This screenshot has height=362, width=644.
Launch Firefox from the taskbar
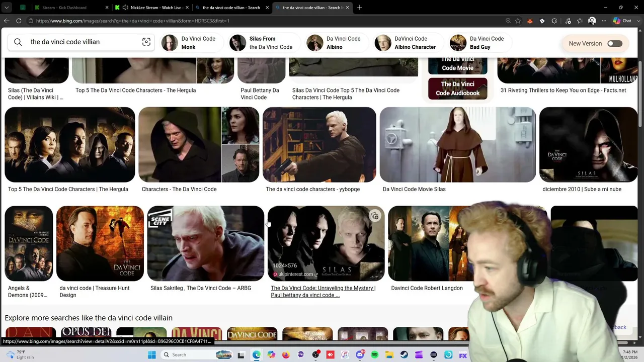(x=286, y=355)
